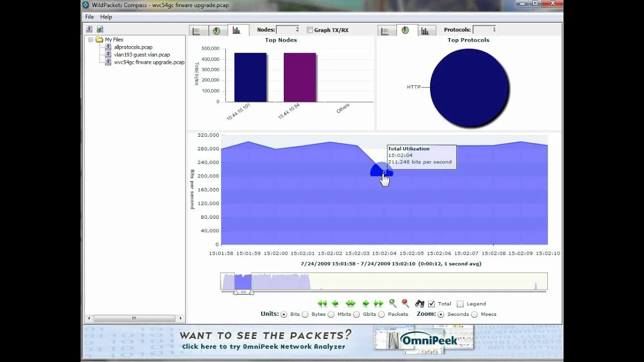The height and width of the screenshot is (362, 644).
Task: Click the OmniPeek Network Analyzer banner link
Action: click(263, 346)
